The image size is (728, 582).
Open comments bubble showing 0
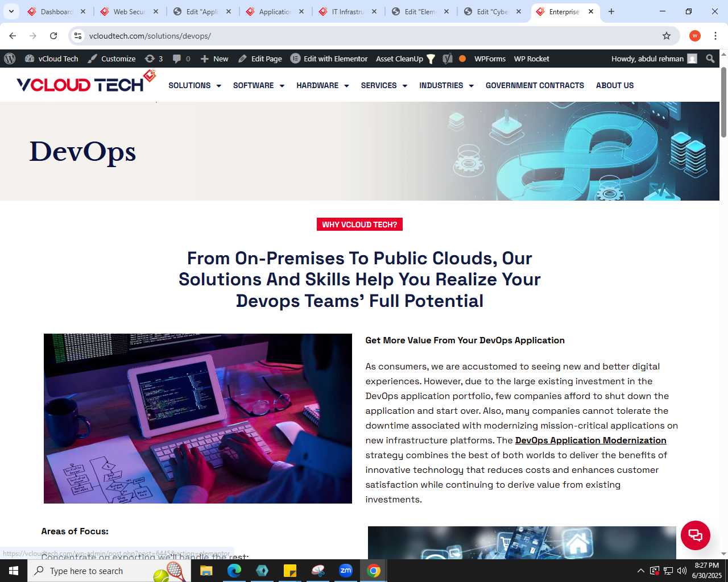(181, 59)
